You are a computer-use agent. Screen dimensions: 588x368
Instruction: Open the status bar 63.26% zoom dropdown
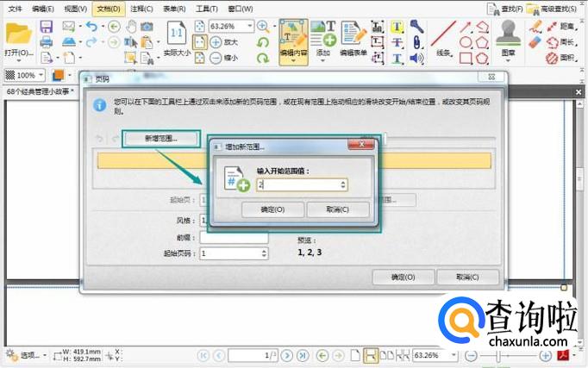coord(454,355)
